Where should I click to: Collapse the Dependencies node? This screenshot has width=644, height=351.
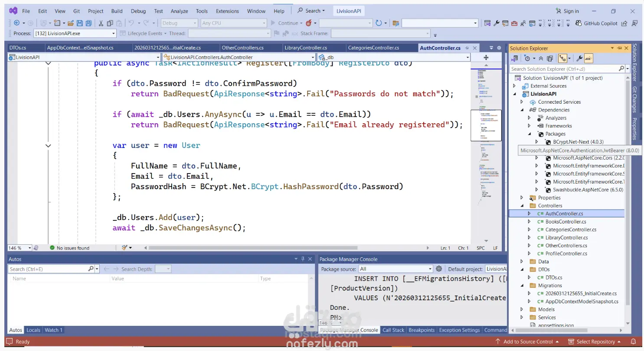(x=522, y=110)
